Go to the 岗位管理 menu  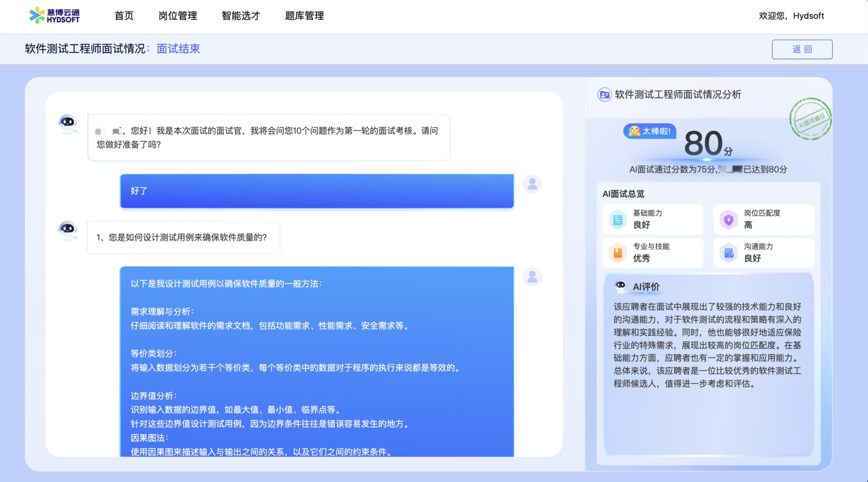point(178,16)
